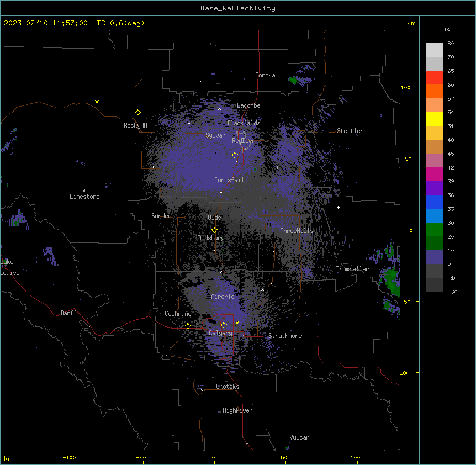Click the Stettler label
The image size is (476, 465).
350,131
